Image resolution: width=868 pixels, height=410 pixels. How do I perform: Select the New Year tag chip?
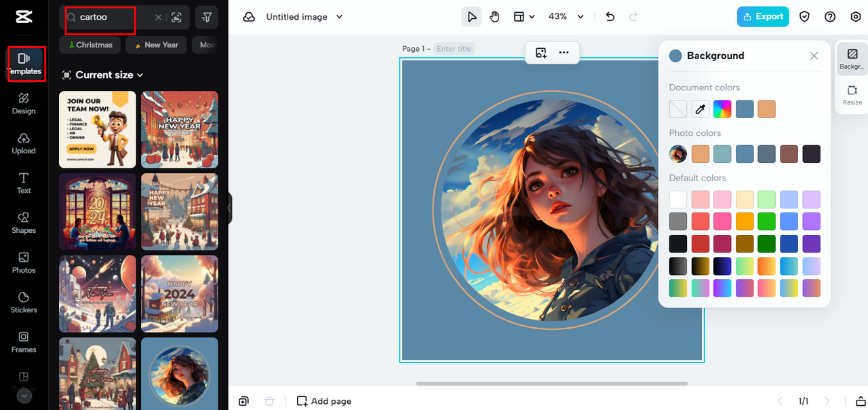pos(157,45)
